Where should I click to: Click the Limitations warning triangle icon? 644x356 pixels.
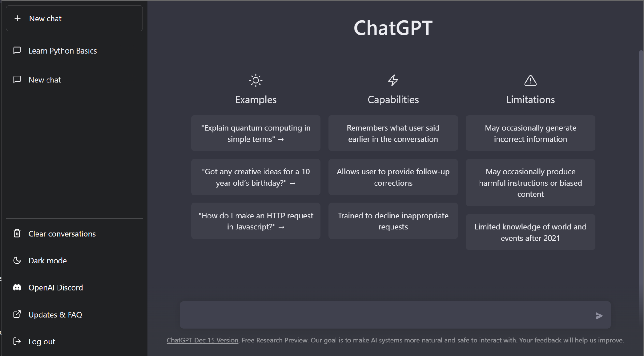[x=530, y=80]
